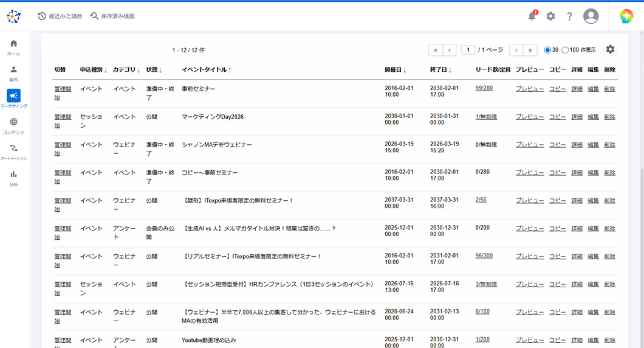Delete the 【雛形】ITexpo event row
This screenshot has width=644, height=348.
pos(609,201)
